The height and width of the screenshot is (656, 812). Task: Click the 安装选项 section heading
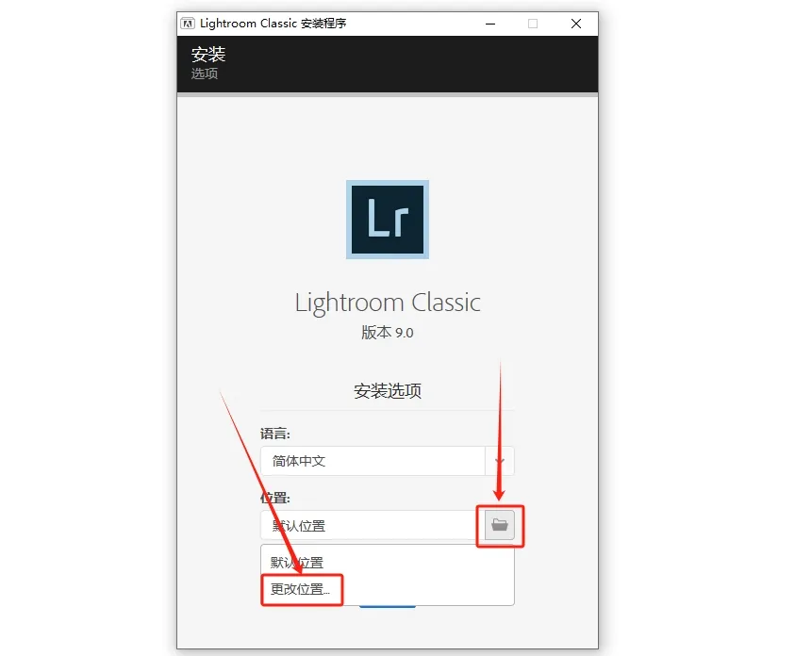(388, 391)
